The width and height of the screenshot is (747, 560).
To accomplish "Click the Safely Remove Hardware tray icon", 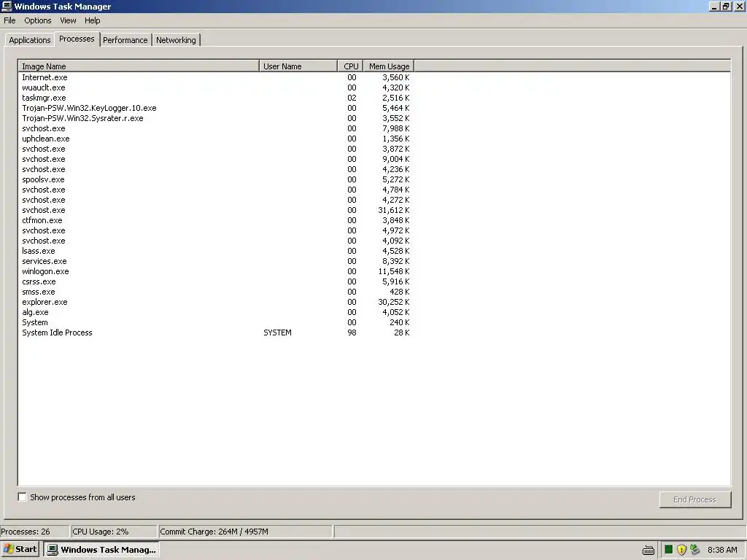I will coord(694,550).
